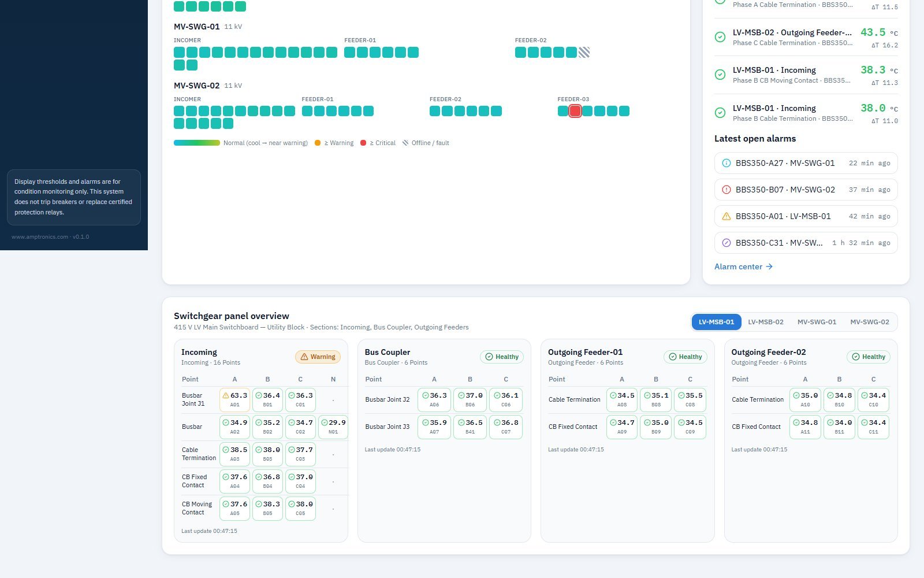Click the orange Warning legend dot
The height and width of the screenshot is (578, 924).
click(318, 143)
